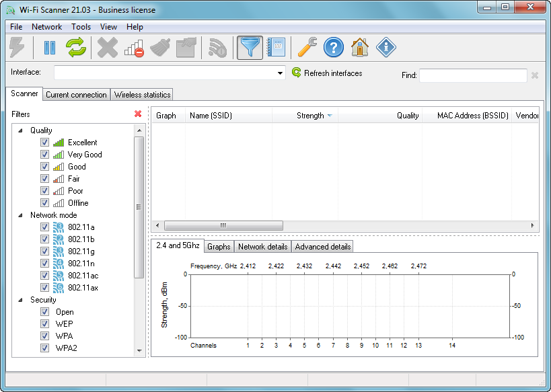Uncheck the Open security filter
551x392 pixels.
pyautogui.click(x=44, y=311)
